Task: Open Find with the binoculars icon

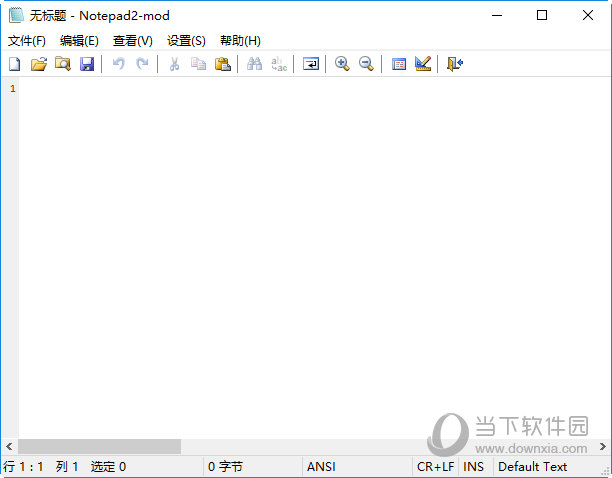Action: pyautogui.click(x=254, y=64)
